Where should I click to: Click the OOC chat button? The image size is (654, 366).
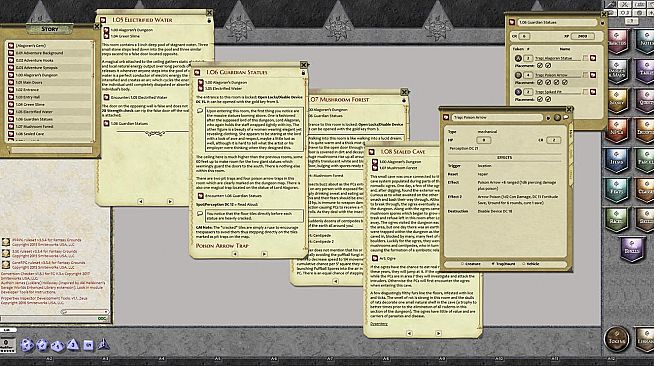point(102,318)
